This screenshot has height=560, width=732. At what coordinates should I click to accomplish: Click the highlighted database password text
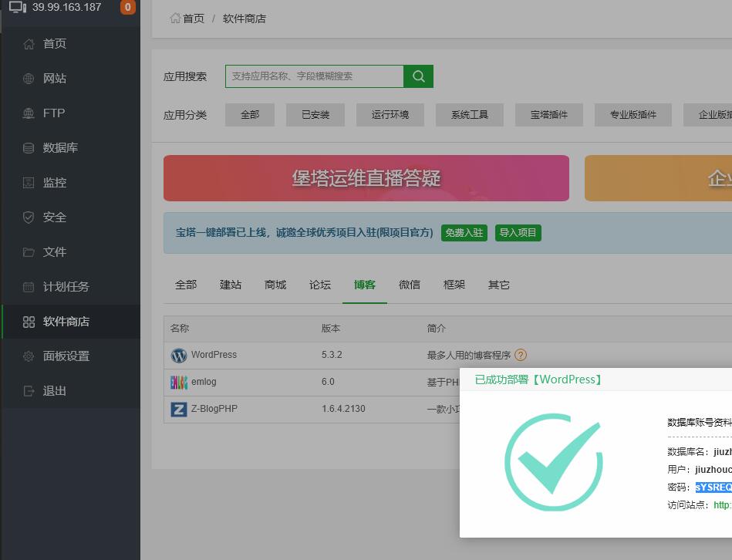pyautogui.click(x=713, y=487)
